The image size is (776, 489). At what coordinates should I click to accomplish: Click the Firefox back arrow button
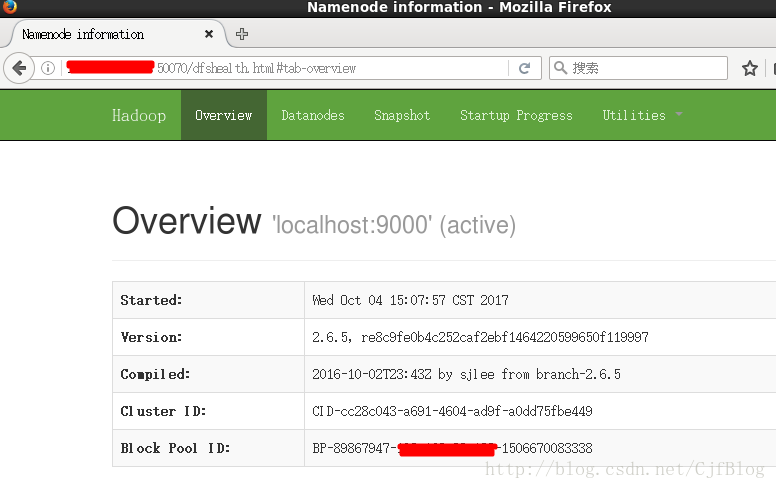coord(19,68)
